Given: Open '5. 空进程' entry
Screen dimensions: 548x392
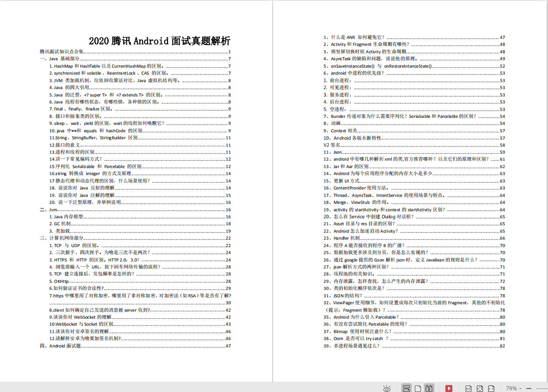Looking at the screenshot, I should pos(414,109).
